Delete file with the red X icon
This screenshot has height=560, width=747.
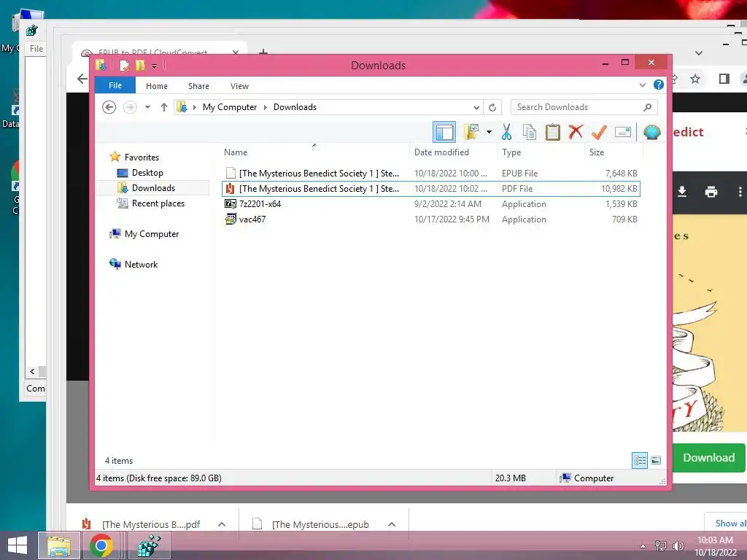pos(576,131)
